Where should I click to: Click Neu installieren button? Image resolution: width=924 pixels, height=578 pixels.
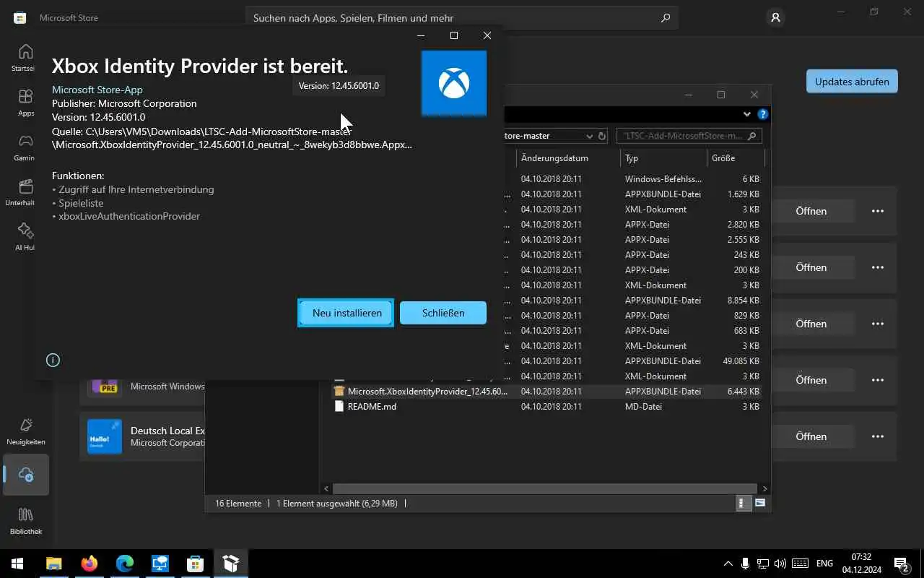[346, 313]
